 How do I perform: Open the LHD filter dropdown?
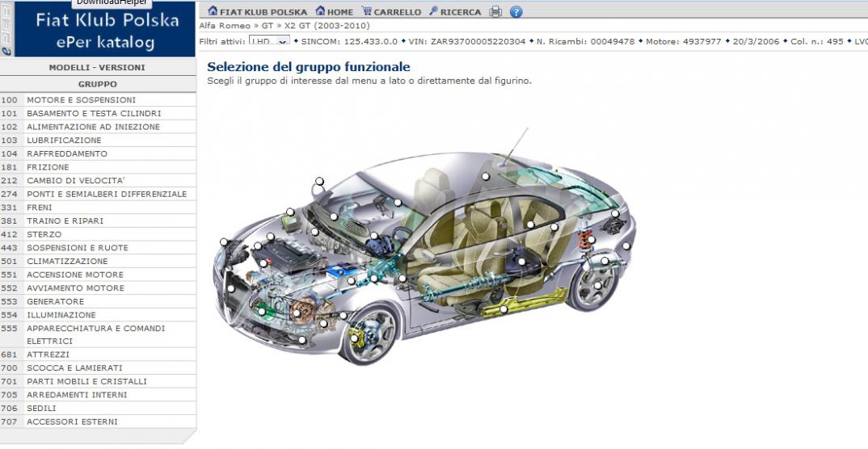point(269,41)
